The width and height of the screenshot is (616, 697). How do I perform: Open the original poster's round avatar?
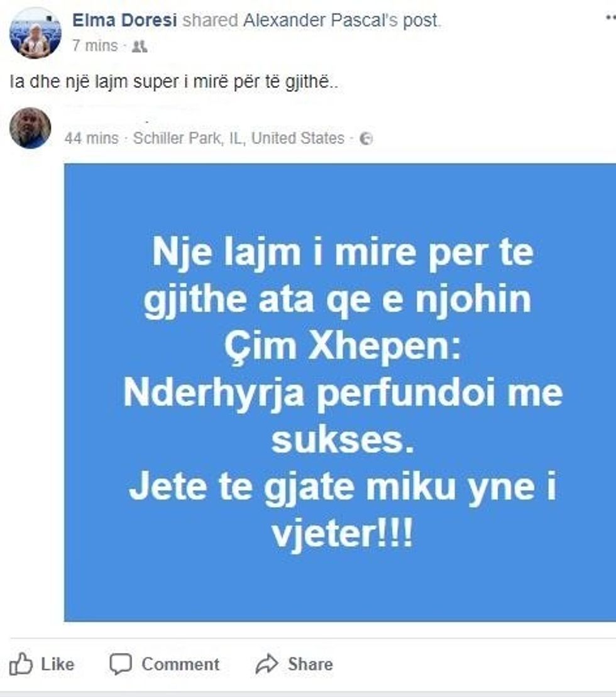point(30,128)
